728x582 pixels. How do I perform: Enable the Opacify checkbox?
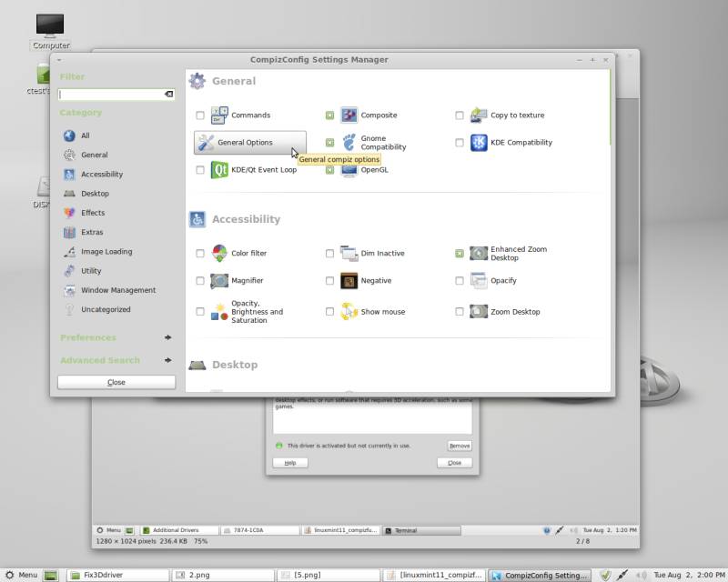[460, 281]
